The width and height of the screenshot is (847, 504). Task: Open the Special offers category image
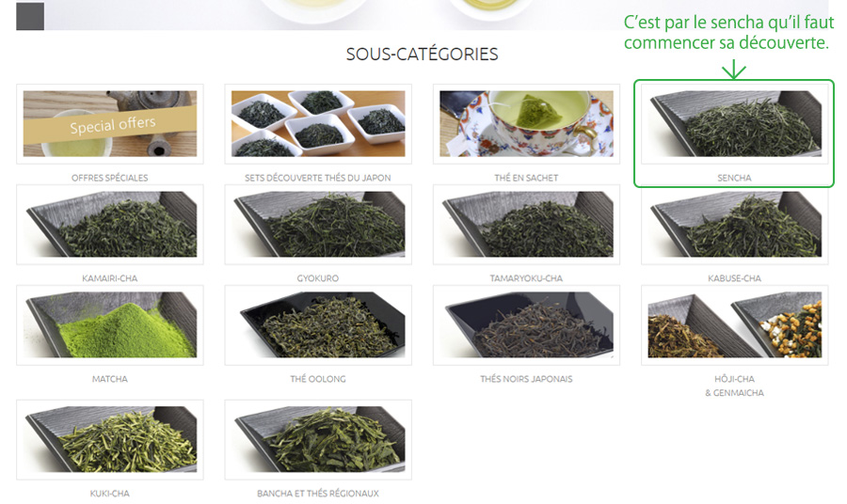click(x=110, y=123)
